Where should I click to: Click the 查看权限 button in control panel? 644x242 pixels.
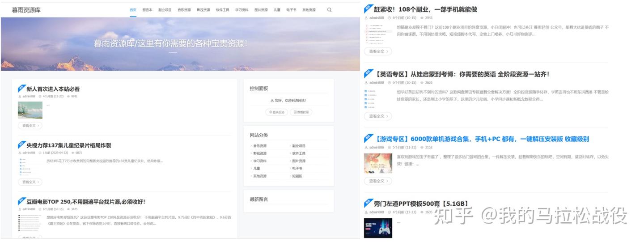tap(301, 112)
